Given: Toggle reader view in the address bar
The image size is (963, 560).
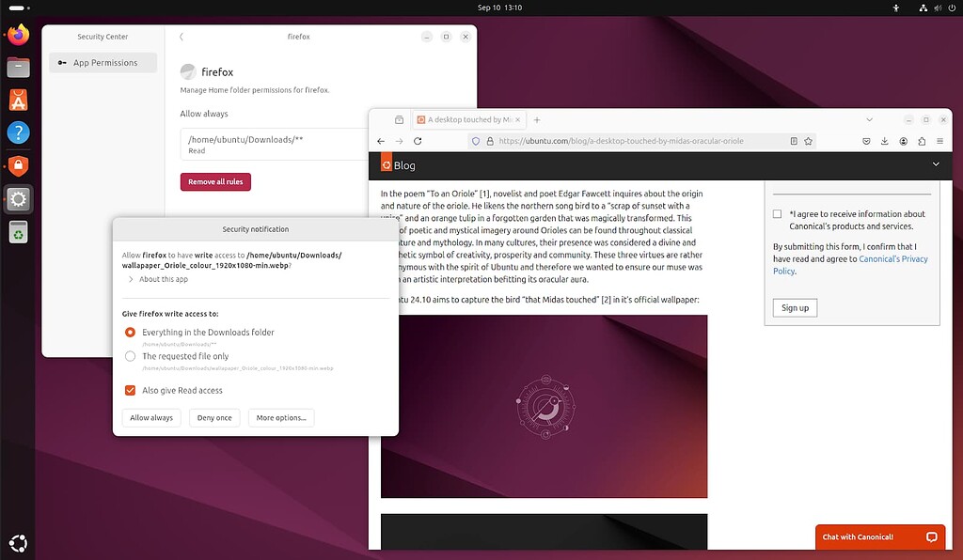Looking at the screenshot, I should point(794,141).
